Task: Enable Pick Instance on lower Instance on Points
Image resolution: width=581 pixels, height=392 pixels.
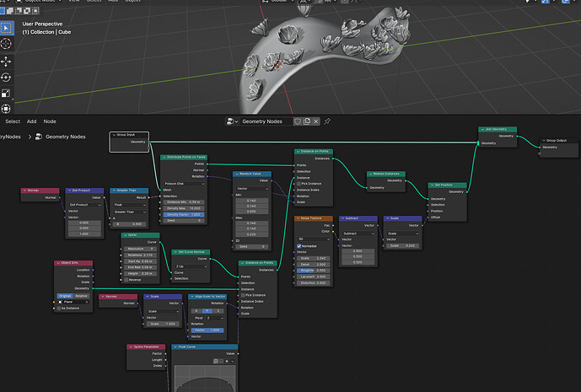Action: coord(243,295)
